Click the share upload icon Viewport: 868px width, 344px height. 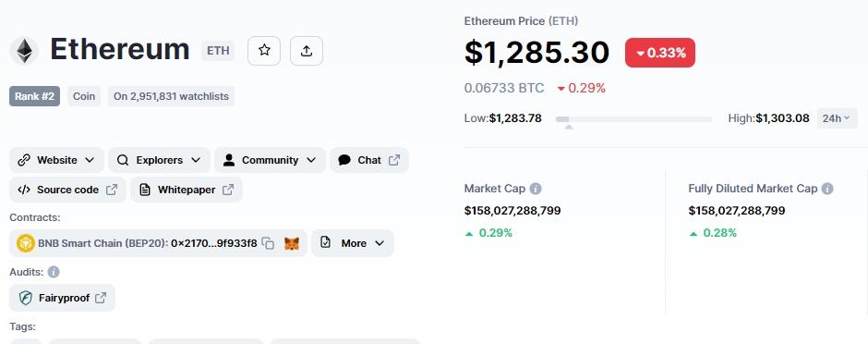pyautogui.click(x=307, y=51)
